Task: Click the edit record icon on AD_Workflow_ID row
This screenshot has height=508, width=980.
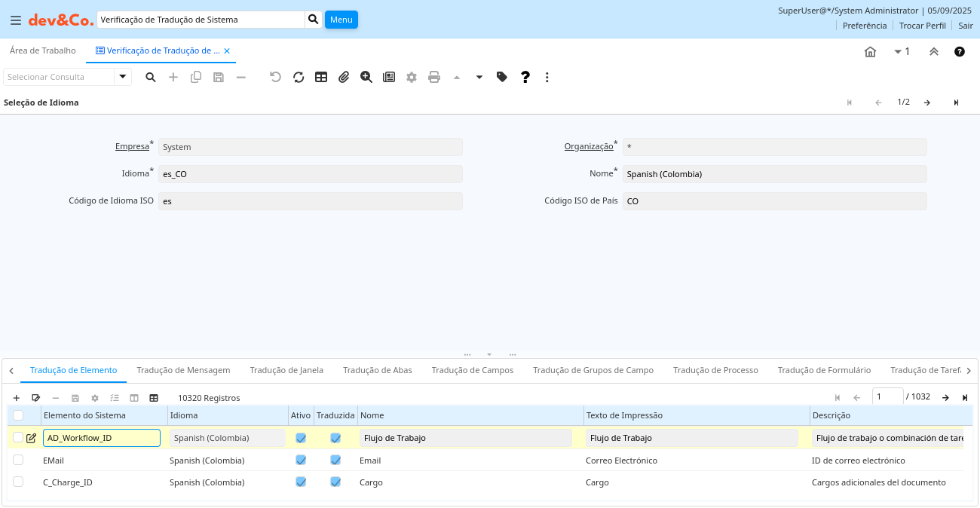Action: click(x=31, y=438)
